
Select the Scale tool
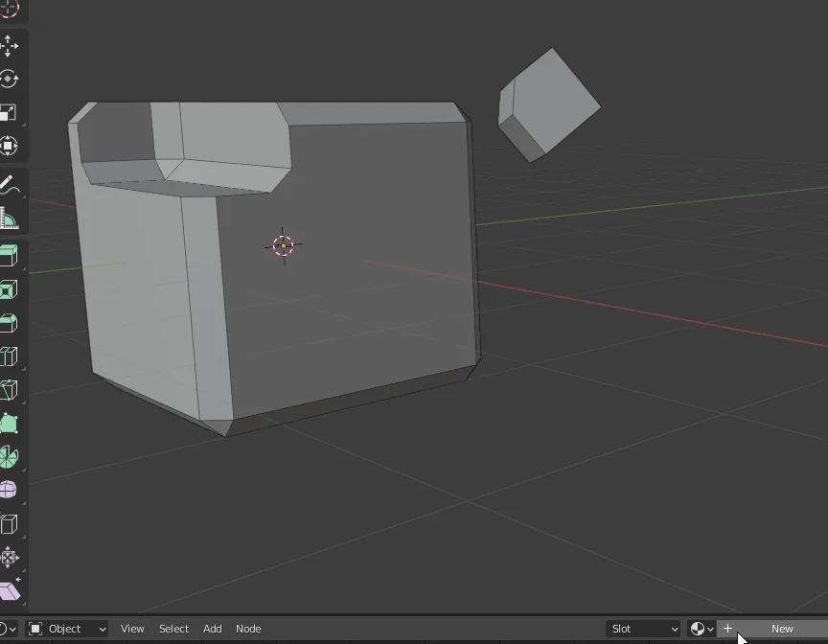tap(11, 112)
